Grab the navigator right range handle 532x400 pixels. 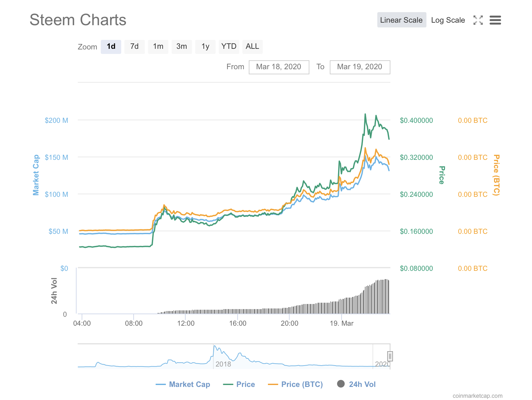(390, 356)
